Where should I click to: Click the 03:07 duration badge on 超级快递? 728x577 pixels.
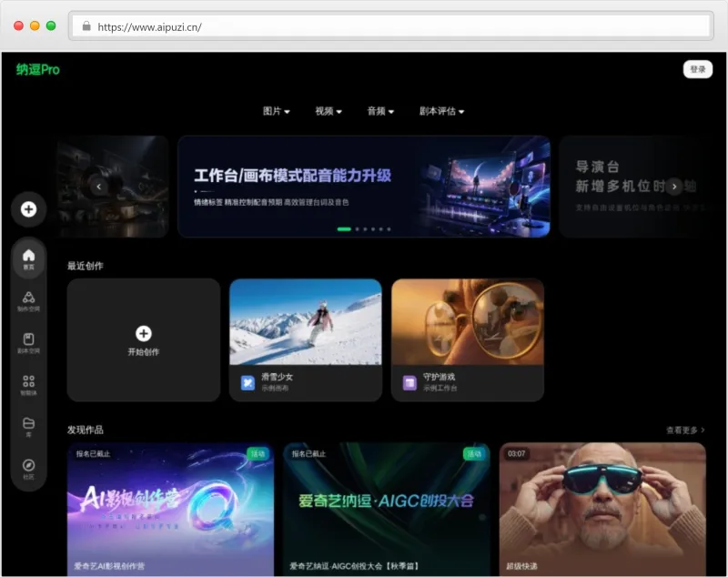coord(516,453)
